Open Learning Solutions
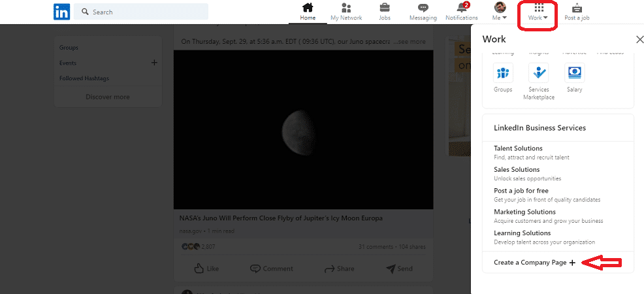Viewport: 644px width, 294px height. tap(522, 233)
